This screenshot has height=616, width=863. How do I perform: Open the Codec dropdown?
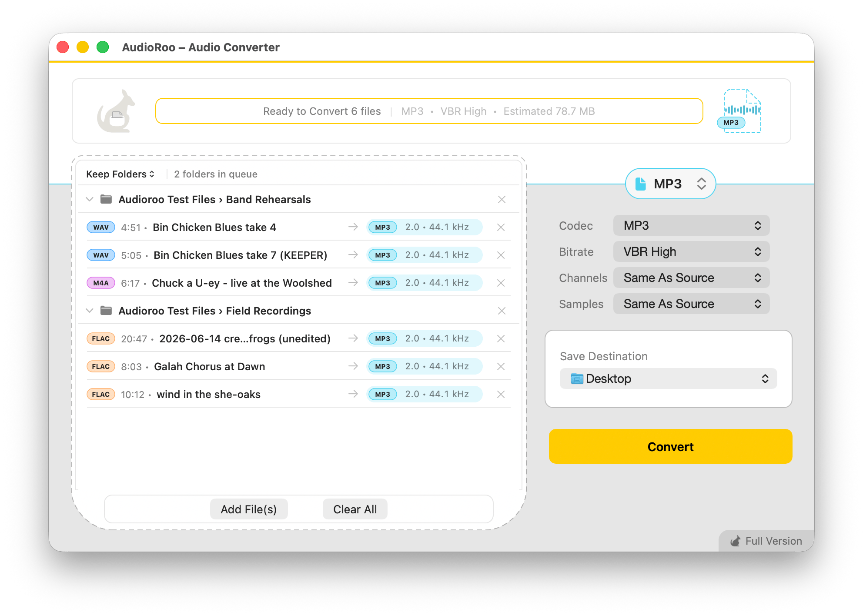691,225
